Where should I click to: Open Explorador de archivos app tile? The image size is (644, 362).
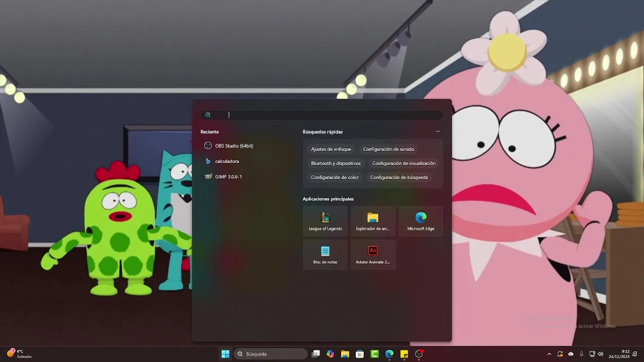click(373, 221)
